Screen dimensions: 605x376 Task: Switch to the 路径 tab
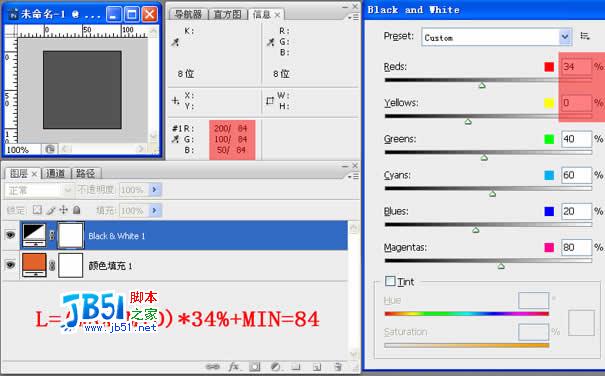(86, 173)
